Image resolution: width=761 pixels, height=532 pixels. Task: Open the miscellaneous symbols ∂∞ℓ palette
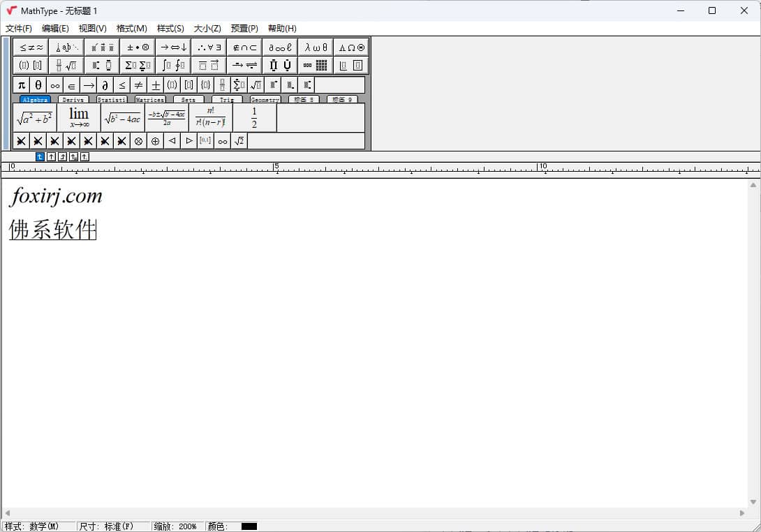[280, 47]
